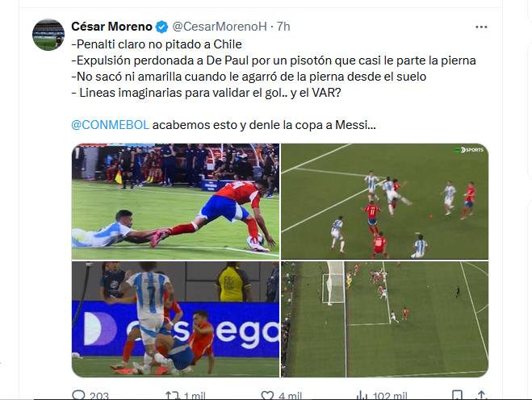Open the aerial goal view photo
The height and width of the screenshot is (400, 532).
(x=385, y=319)
